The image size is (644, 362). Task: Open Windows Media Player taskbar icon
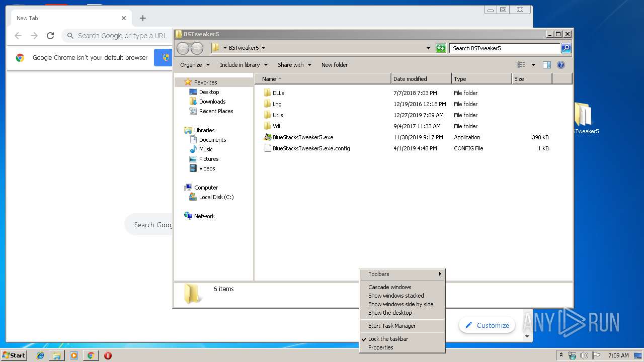pos(74,355)
